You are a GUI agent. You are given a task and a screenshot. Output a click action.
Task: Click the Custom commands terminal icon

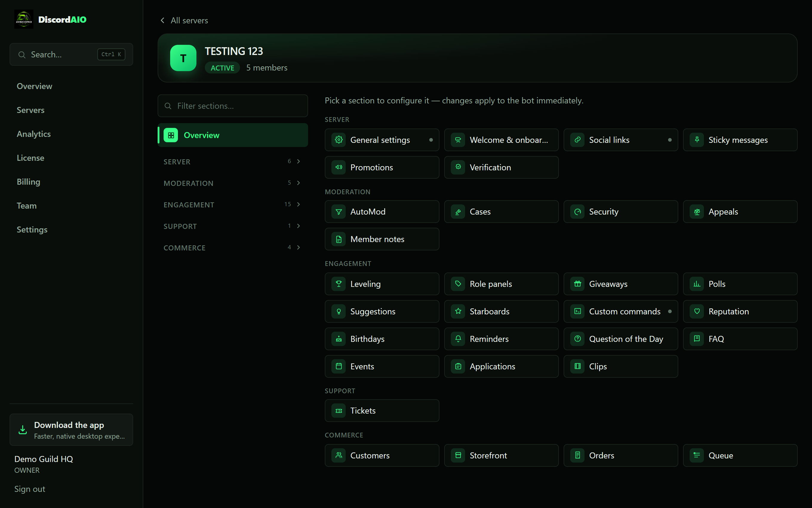coord(577,311)
